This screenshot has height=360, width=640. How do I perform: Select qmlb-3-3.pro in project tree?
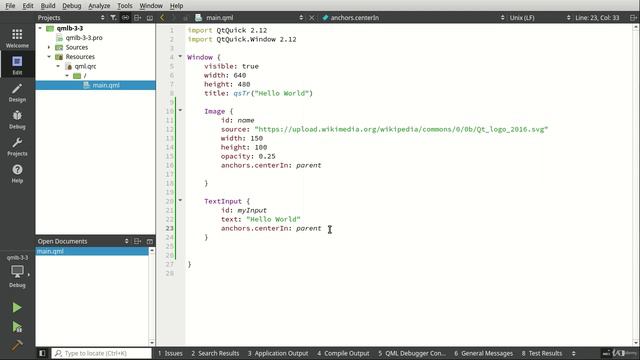point(84,38)
